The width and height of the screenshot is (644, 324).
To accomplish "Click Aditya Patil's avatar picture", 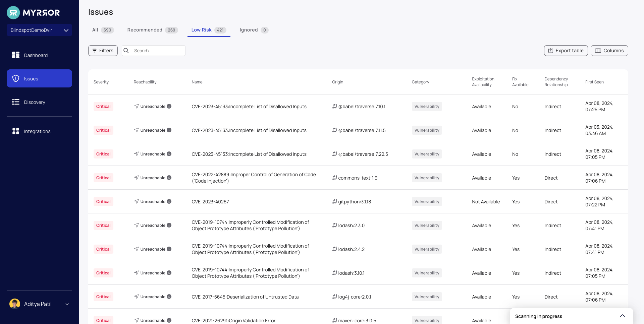I will (15, 304).
